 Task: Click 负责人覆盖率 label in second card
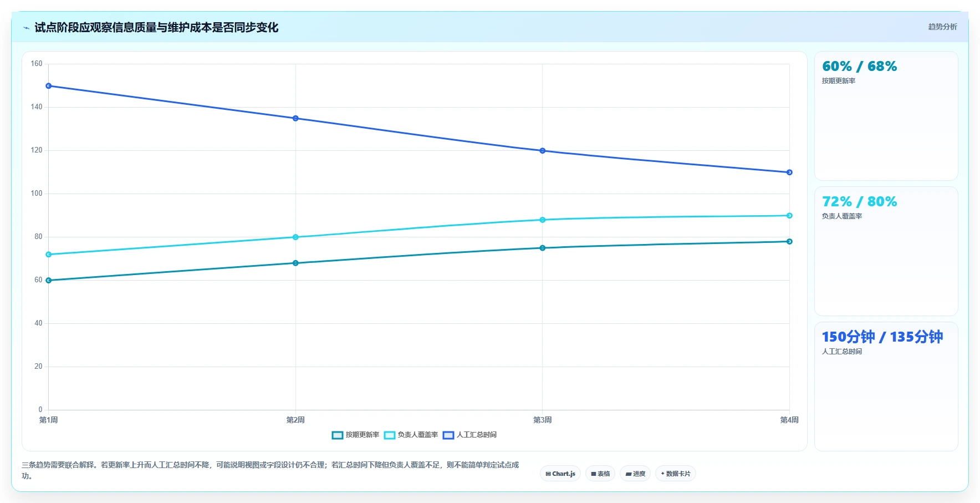point(842,216)
